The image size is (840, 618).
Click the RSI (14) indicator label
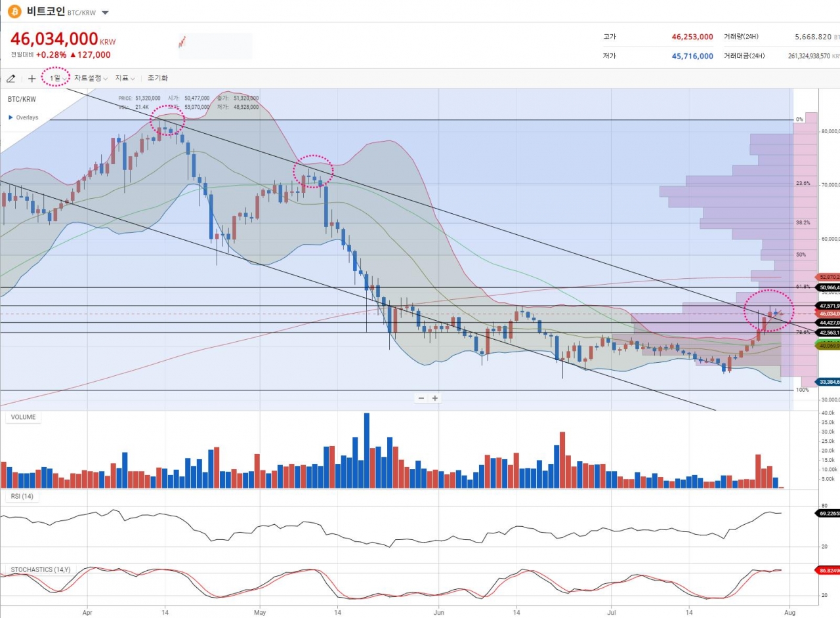coord(22,497)
